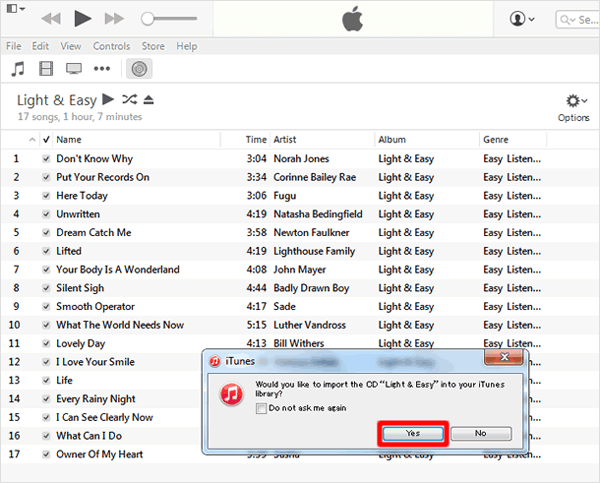Image resolution: width=600 pixels, height=483 pixels.
Task: Enable Do not ask me again checkbox
Action: [x=261, y=408]
